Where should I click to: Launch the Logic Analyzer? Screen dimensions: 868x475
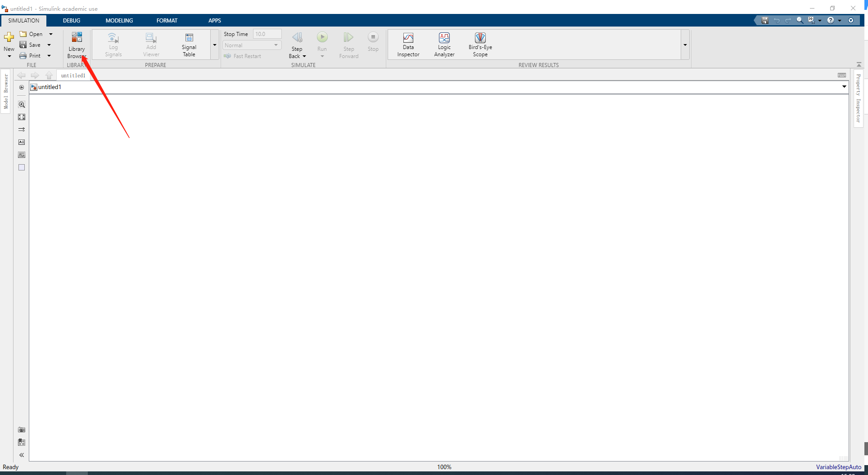click(444, 44)
